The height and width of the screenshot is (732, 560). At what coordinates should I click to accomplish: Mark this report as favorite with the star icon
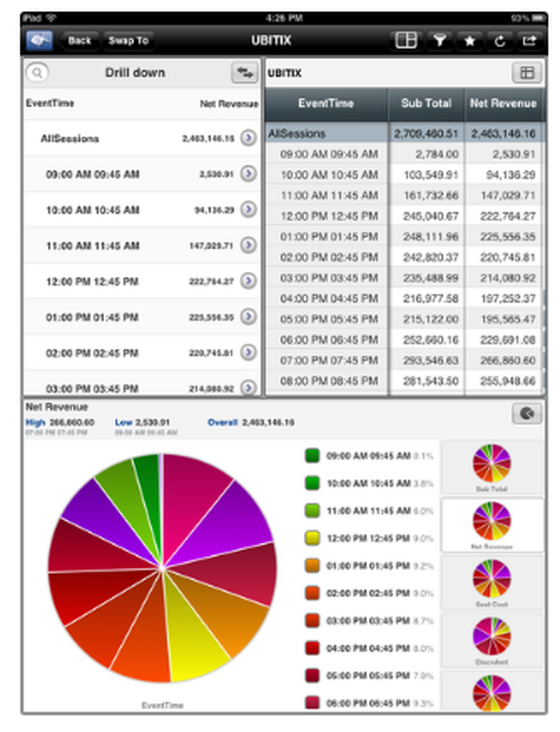point(470,40)
